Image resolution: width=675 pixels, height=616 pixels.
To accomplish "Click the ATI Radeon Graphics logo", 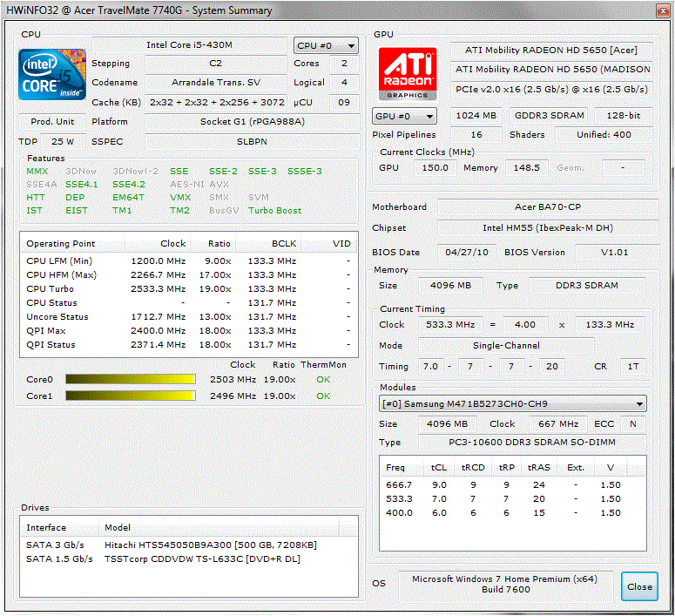I will (408, 74).
